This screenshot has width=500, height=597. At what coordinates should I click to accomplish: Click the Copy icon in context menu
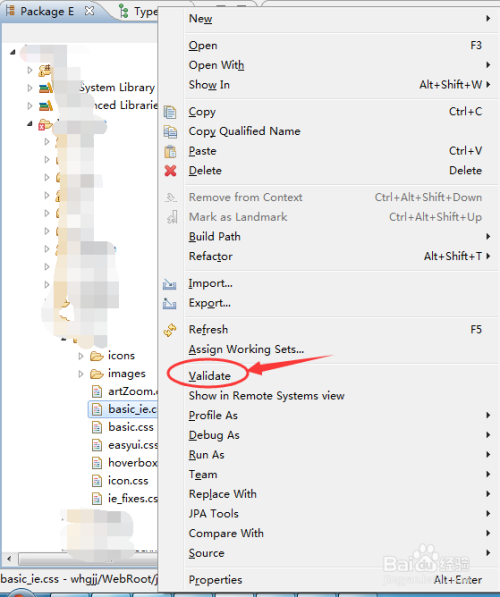(x=170, y=112)
